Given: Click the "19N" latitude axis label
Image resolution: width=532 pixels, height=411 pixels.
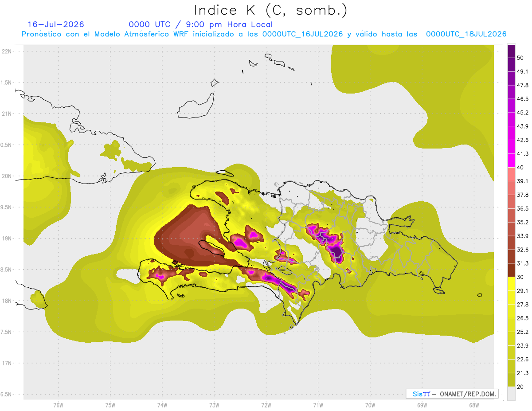Looking at the screenshot, I should [8, 238].
